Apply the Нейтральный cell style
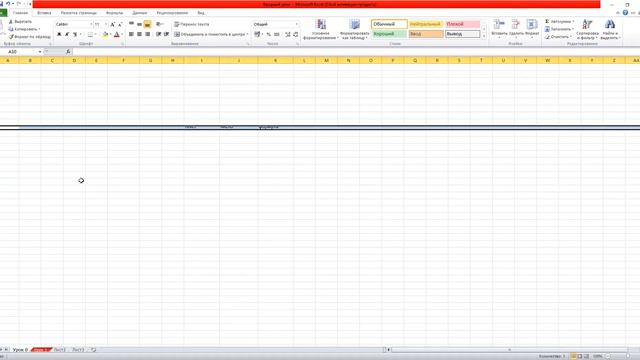 426,24
